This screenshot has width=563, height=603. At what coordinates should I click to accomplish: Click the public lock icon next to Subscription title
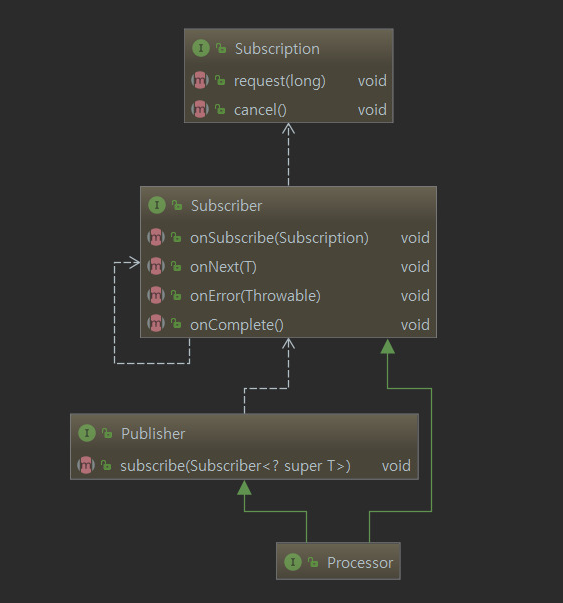[x=221, y=48]
